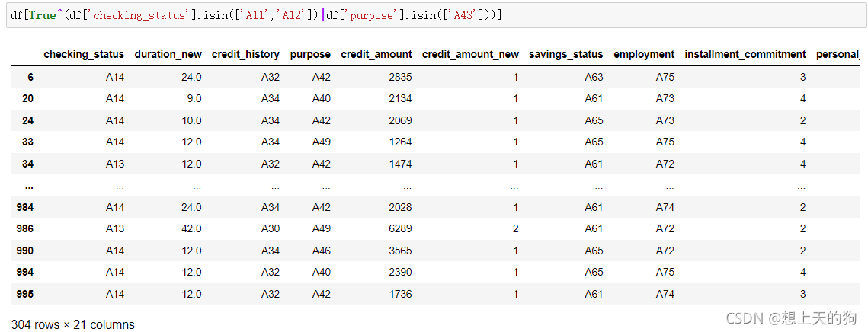
Task: Click row index 986
Action: (25, 229)
